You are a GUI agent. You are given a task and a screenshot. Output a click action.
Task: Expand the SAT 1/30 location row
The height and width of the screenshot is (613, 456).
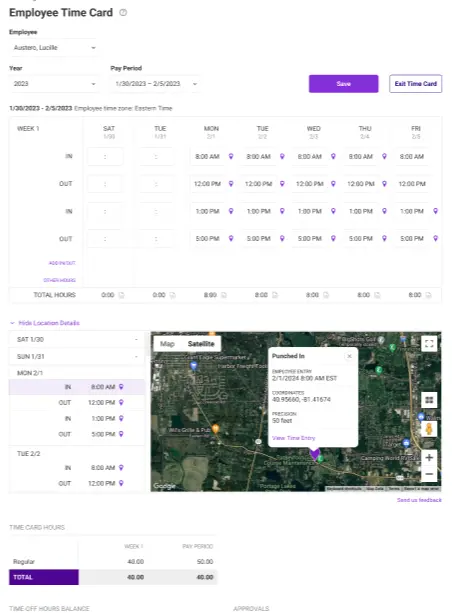(x=77, y=339)
